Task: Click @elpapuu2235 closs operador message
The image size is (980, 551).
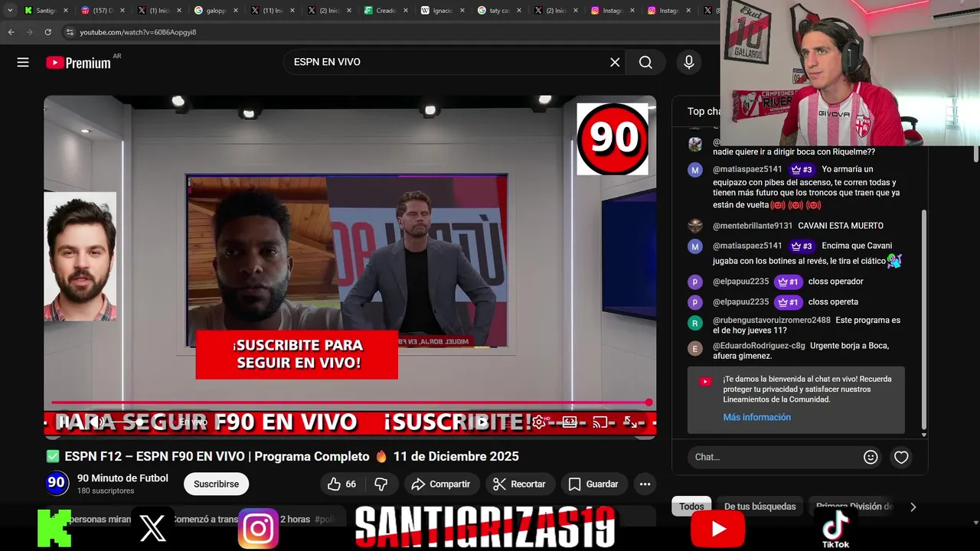Action: 776,282
